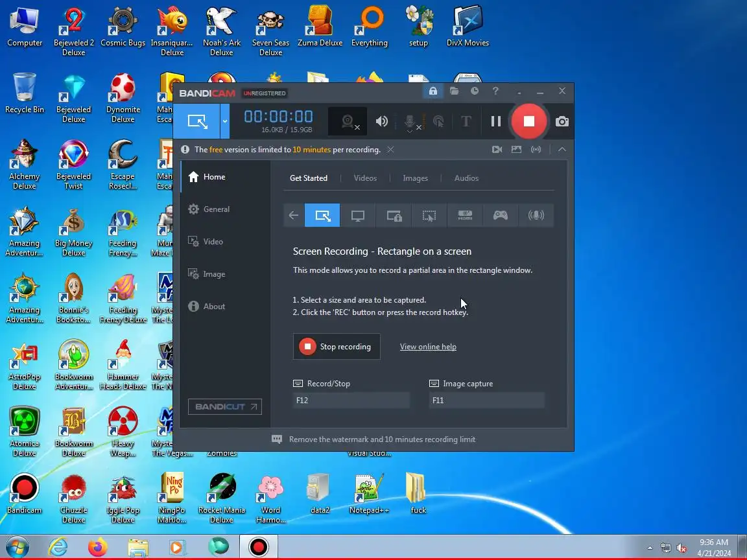The height and width of the screenshot is (560, 747).
Task: Take a screenshot with camera icon
Action: tap(562, 121)
